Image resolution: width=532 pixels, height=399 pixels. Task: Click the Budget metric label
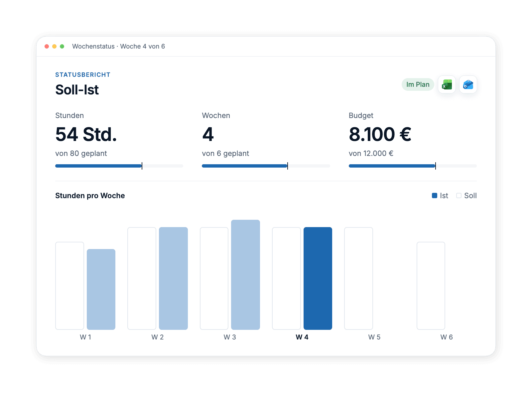[x=361, y=115]
